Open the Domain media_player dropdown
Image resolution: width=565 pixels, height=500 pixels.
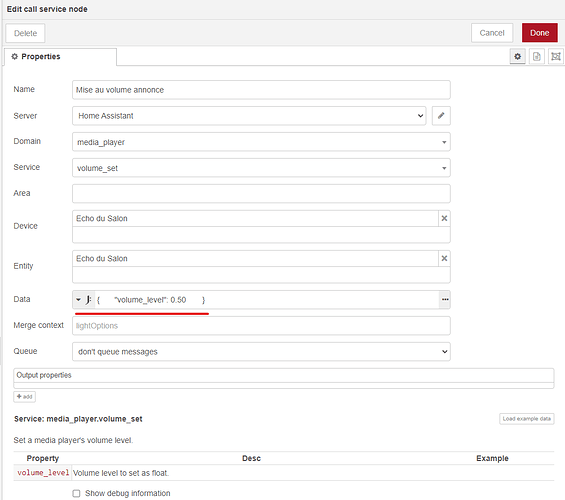(x=261, y=142)
